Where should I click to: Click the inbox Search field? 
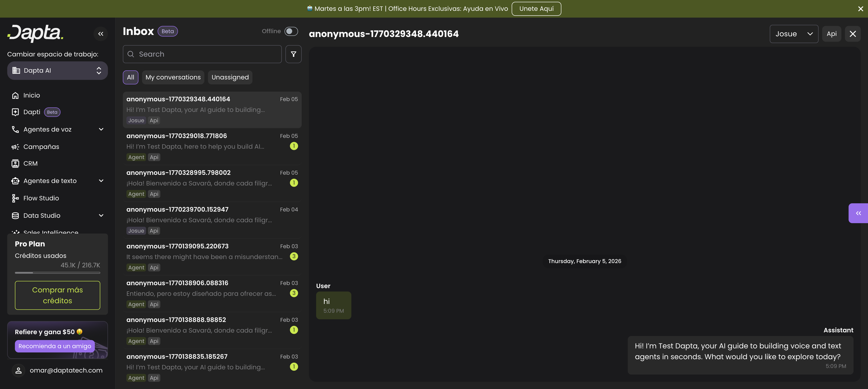pos(202,54)
